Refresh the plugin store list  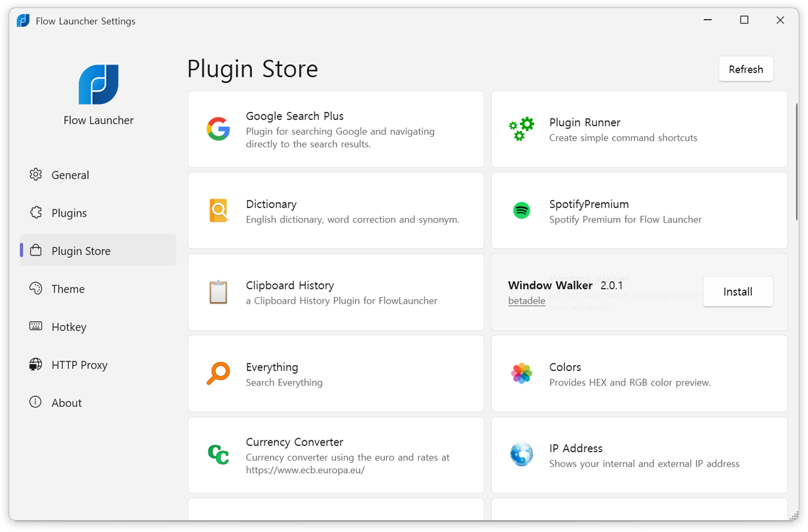(746, 69)
